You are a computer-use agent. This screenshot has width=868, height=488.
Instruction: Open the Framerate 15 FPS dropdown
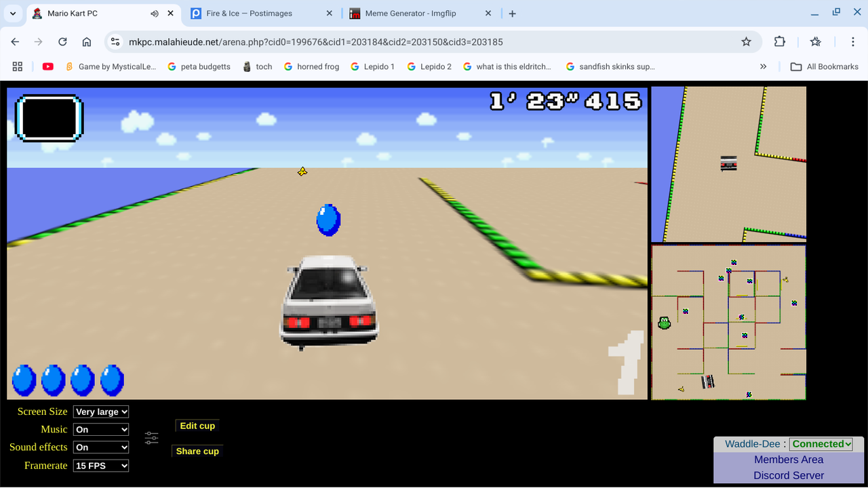pos(101,466)
